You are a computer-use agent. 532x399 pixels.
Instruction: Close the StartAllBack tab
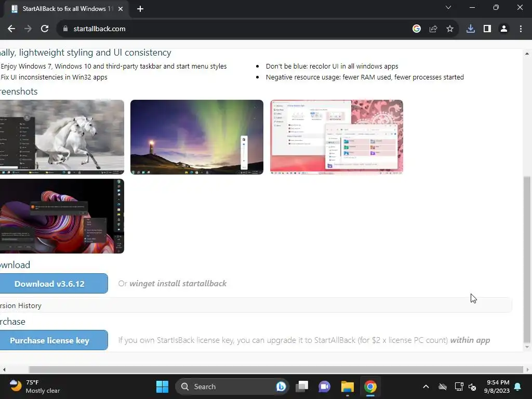pos(121,9)
